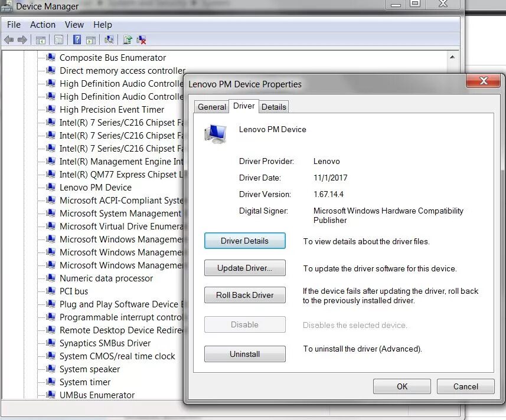Select the Driver tab

click(x=244, y=106)
